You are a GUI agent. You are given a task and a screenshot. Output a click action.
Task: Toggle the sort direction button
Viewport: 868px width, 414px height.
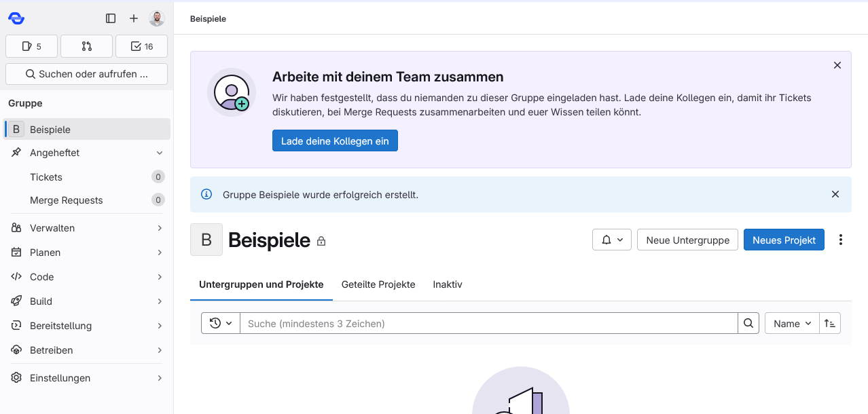(x=830, y=323)
